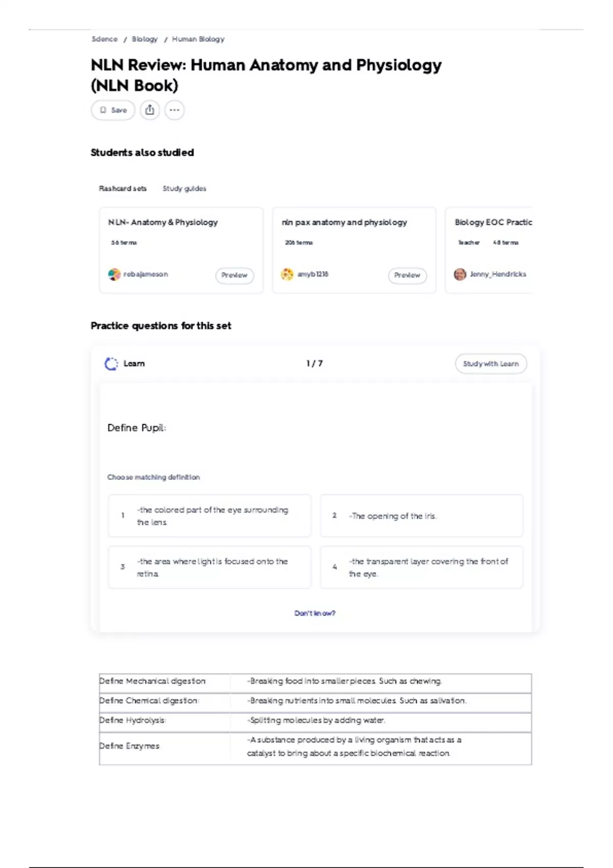Open the Science breadcrumb link
Image resolution: width=613 pixels, height=868 pixels.
pyautogui.click(x=104, y=39)
